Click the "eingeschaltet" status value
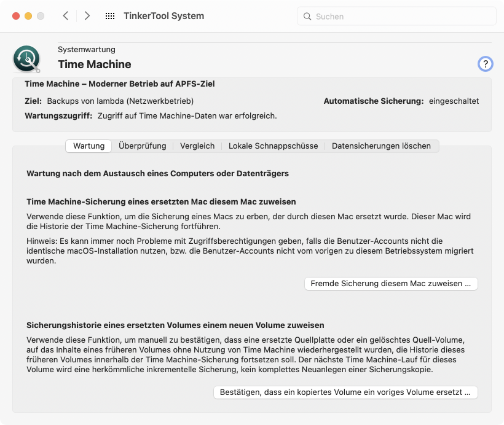This screenshot has height=425, width=504. (454, 101)
